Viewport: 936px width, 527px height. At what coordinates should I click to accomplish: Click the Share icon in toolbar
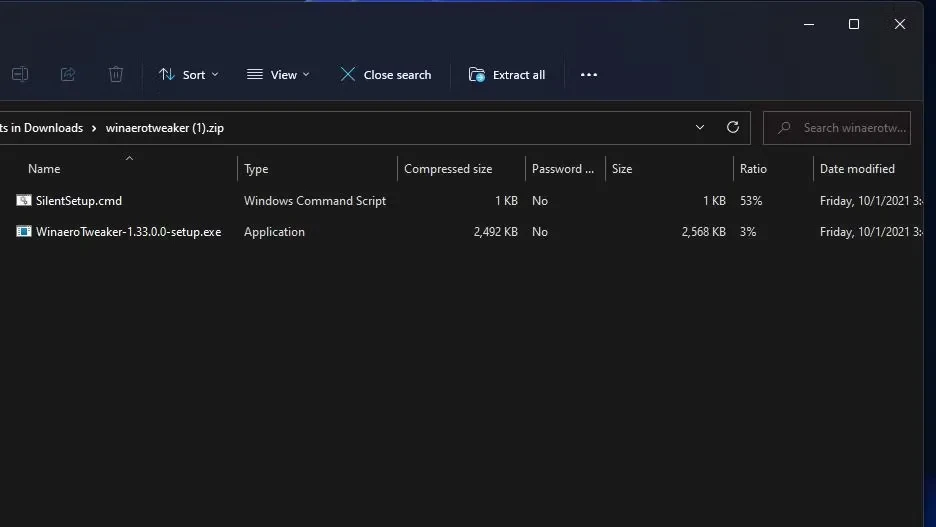67,74
